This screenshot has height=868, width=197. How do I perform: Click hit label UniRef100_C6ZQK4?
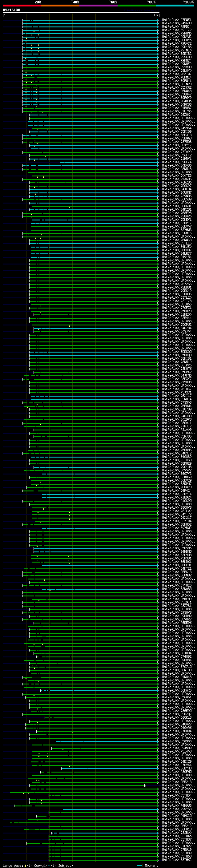click(176, 115)
